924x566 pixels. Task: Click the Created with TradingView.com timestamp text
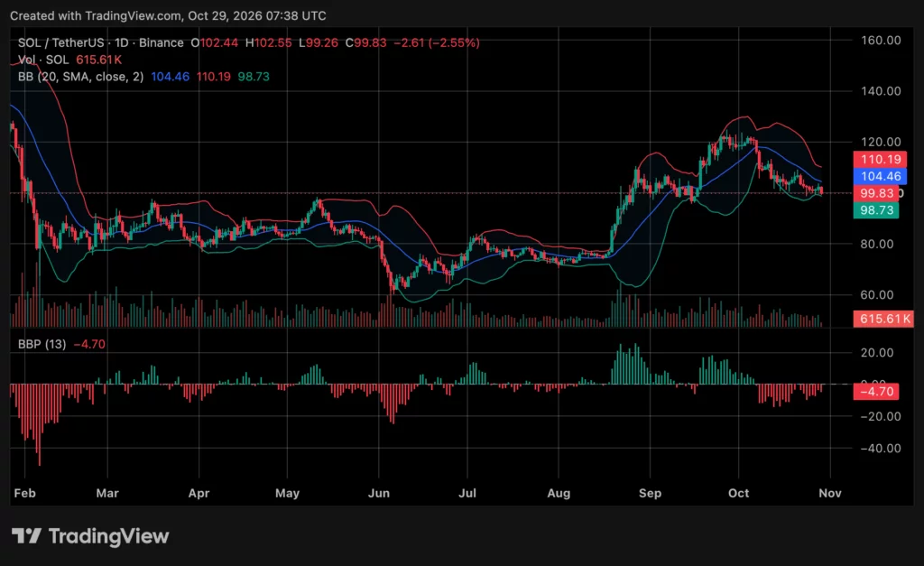click(x=168, y=16)
